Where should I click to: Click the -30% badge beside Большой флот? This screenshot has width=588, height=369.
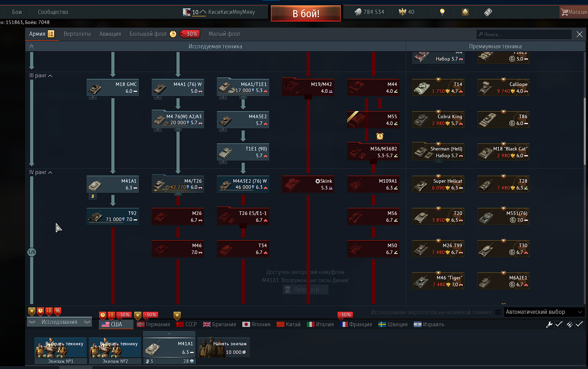click(190, 34)
